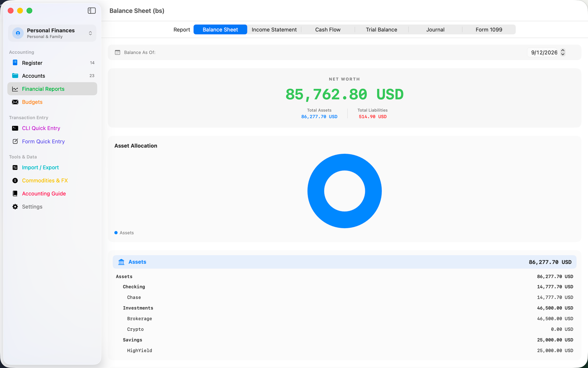Open the Form 1099 tab
This screenshot has height=368, width=588.
coord(489,29)
